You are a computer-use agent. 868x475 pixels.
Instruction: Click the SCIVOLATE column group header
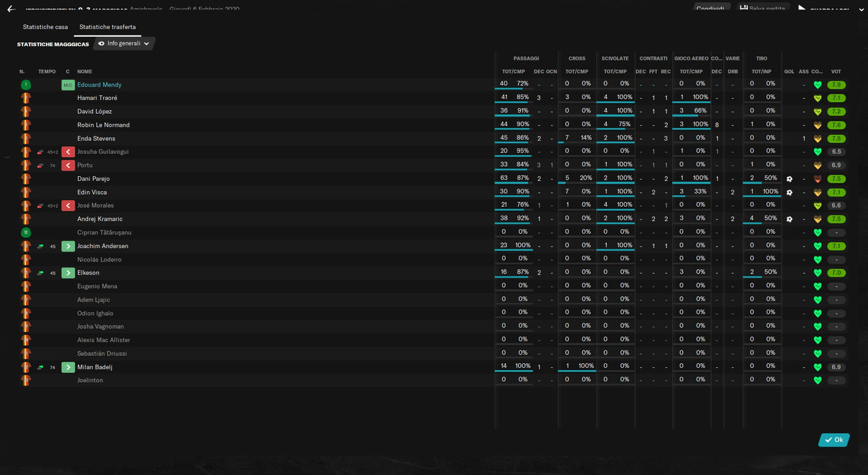(x=615, y=59)
